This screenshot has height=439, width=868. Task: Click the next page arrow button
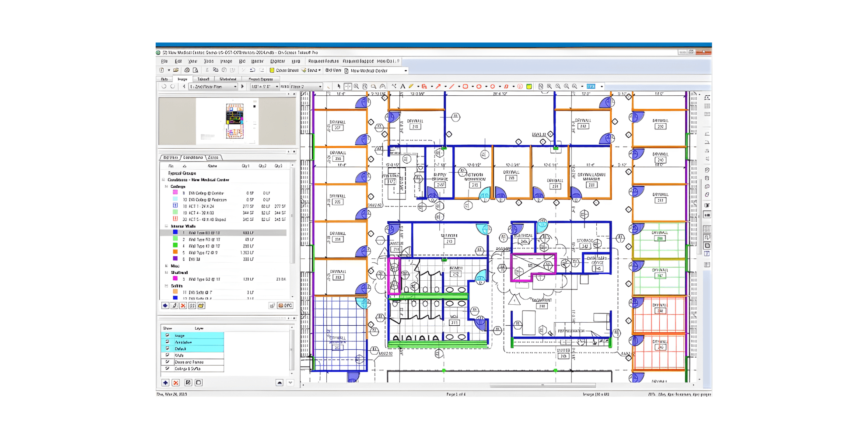pos(242,87)
